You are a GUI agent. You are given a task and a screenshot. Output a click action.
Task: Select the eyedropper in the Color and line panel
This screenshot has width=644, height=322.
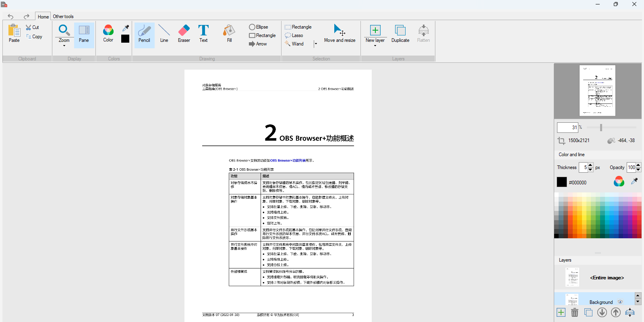pyautogui.click(x=634, y=181)
